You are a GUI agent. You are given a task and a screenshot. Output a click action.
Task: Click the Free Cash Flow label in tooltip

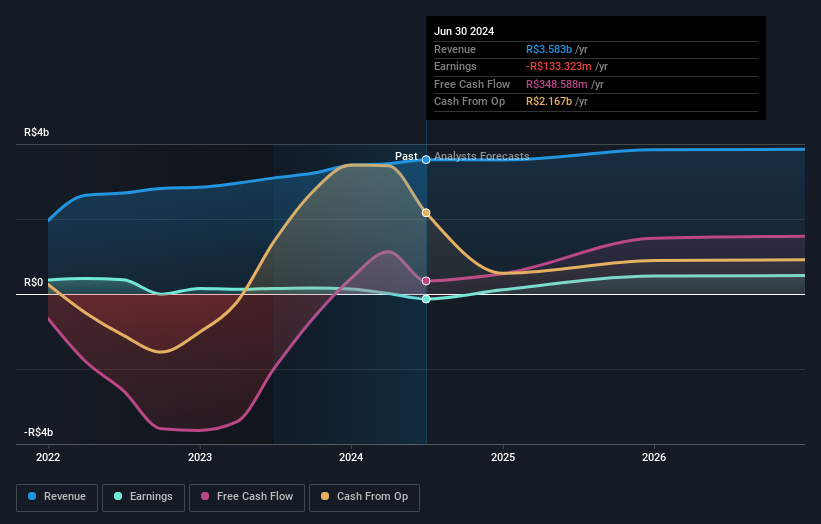click(472, 84)
